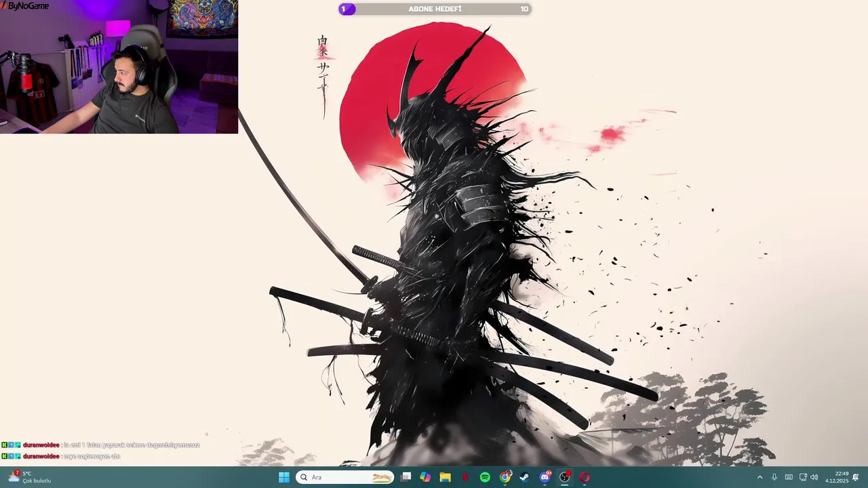The width and height of the screenshot is (868, 488).
Task: Open File Explorer from the taskbar
Action: (x=445, y=477)
